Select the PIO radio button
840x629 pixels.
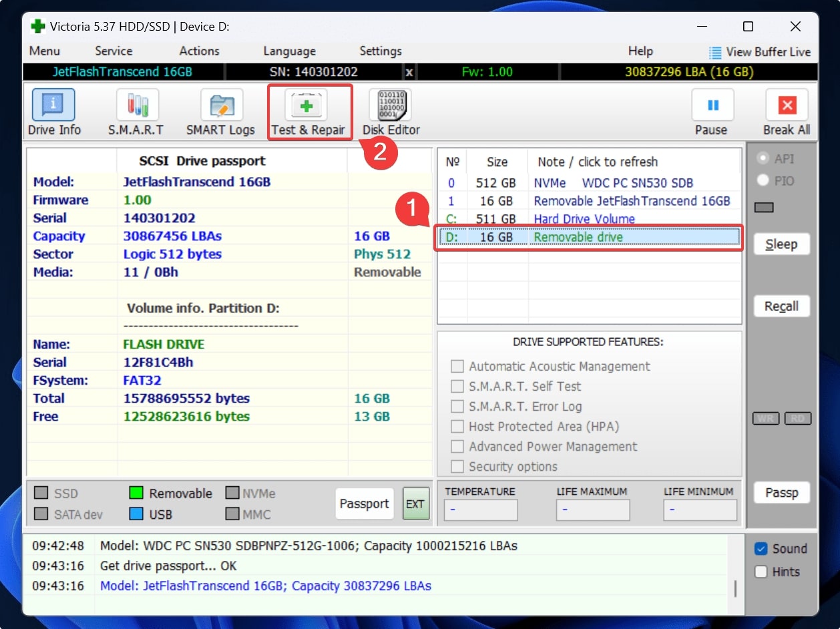pos(763,180)
